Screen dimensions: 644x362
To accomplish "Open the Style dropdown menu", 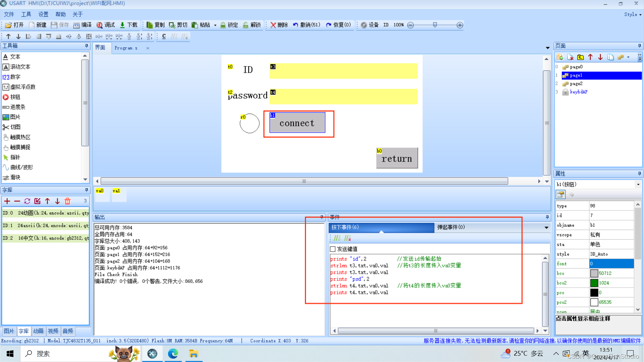I will (x=633, y=14).
